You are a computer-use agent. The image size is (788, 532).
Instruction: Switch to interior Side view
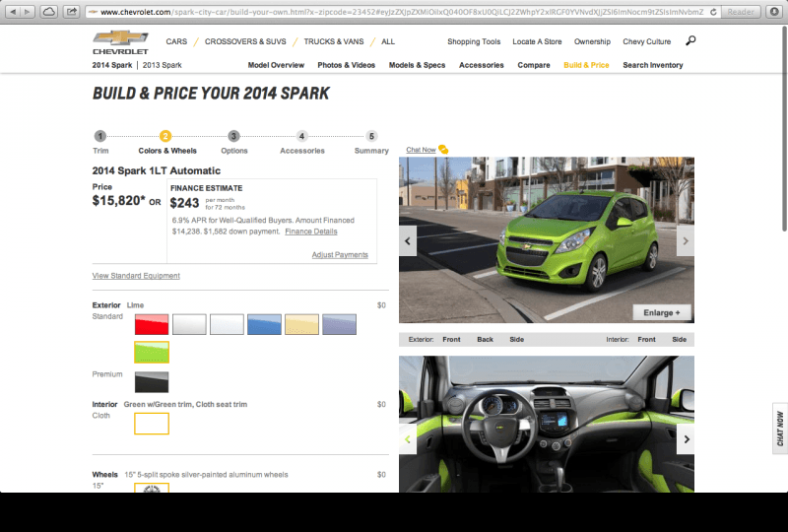pos(679,340)
